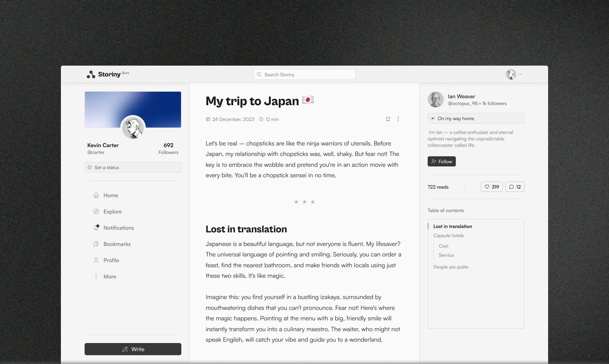Click the Bookmarks icon in the sidebar
The height and width of the screenshot is (364, 609).
tap(96, 244)
